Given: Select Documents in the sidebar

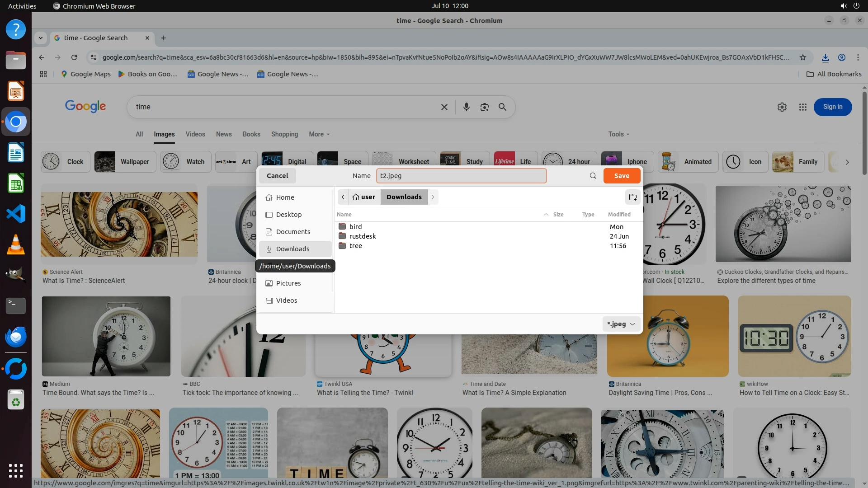Looking at the screenshot, I should (293, 232).
